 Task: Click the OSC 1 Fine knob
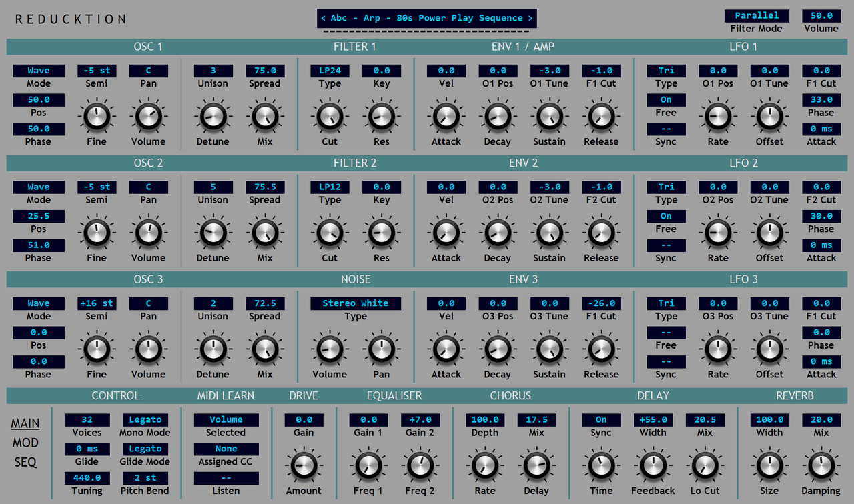pos(97,117)
